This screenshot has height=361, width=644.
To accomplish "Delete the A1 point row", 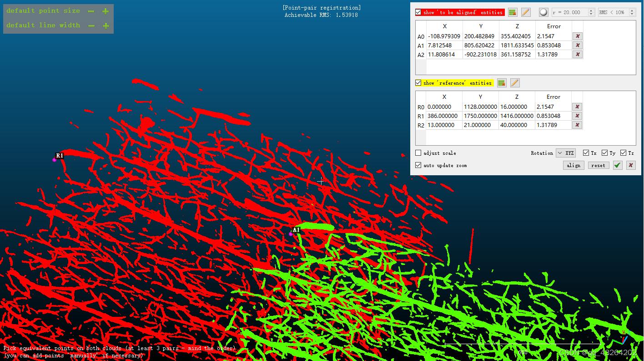I will pyautogui.click(x=577, y=45).
